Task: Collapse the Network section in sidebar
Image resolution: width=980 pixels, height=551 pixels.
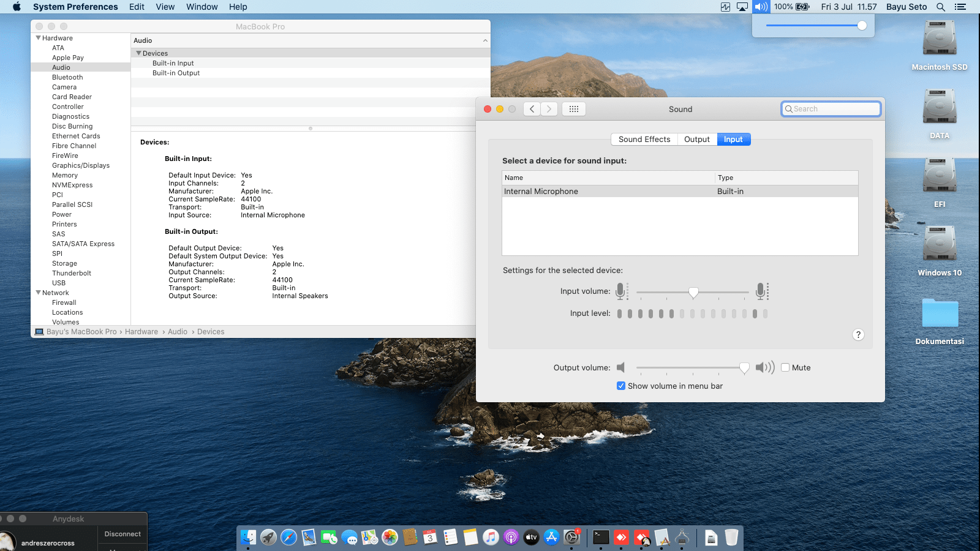Action: tap(39, 293)
